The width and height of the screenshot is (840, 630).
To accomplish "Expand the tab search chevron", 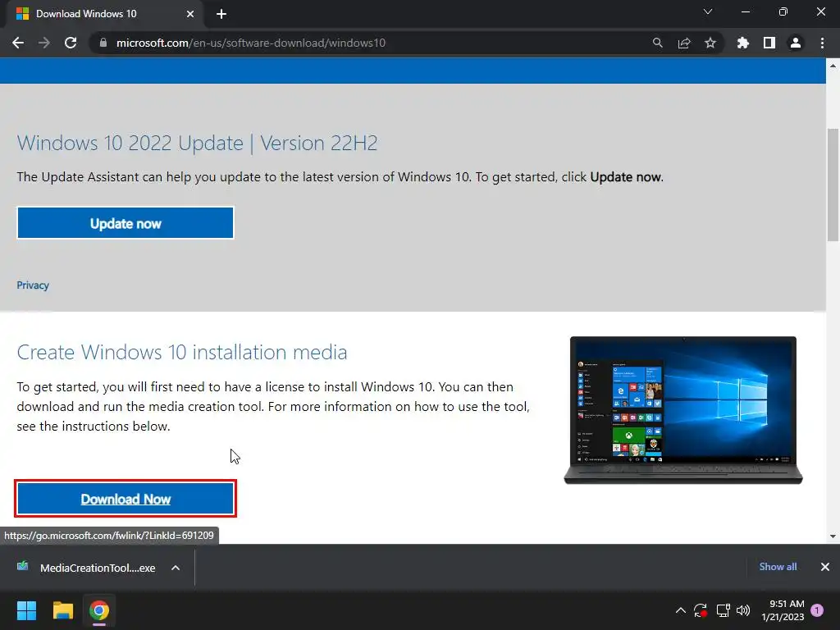I will pos(708,11).
